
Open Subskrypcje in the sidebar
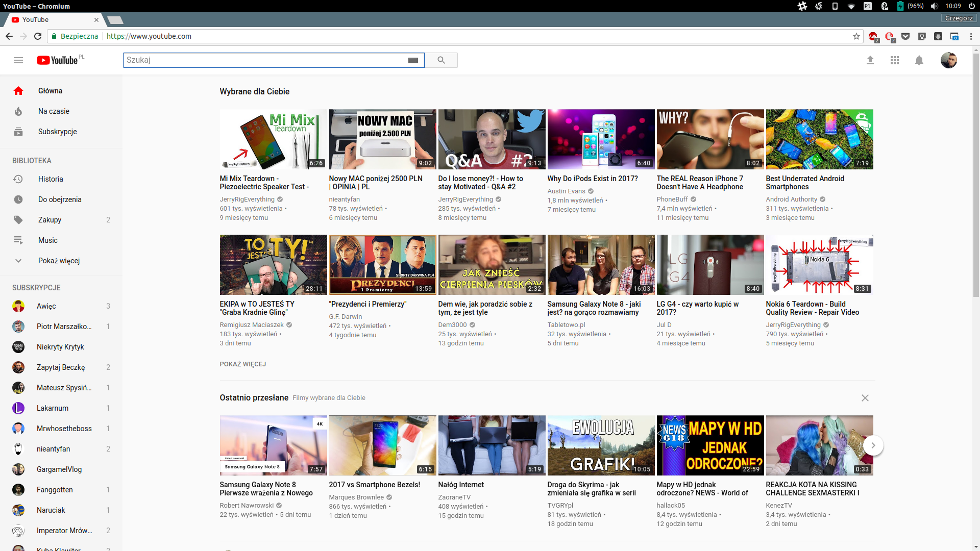61,132
